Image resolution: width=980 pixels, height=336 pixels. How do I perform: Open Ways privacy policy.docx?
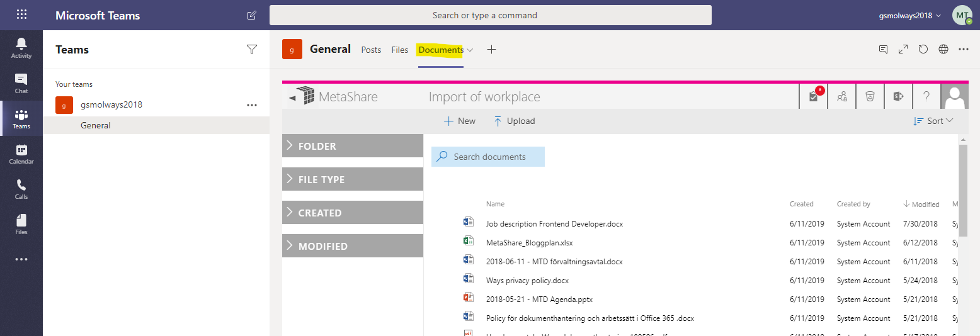pyautogui.click(x=527, y=280)
